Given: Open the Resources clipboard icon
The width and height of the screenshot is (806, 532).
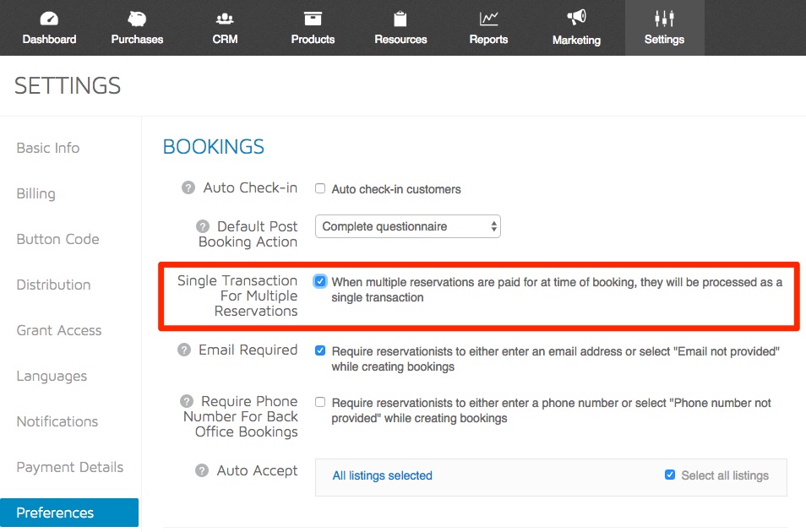Looking at the screenshot, I should [400, 19].
